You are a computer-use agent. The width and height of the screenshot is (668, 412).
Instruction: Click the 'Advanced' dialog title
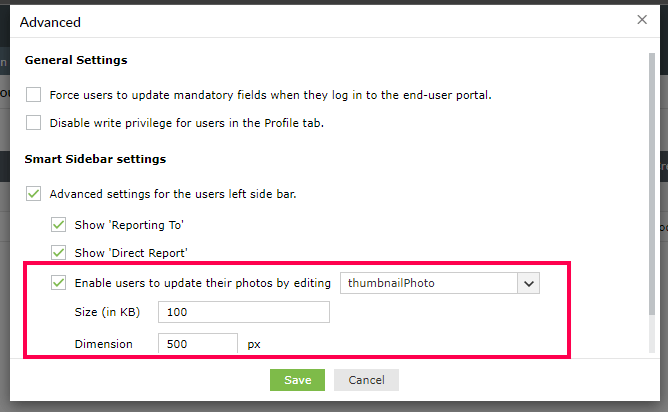tap(51, 21)
